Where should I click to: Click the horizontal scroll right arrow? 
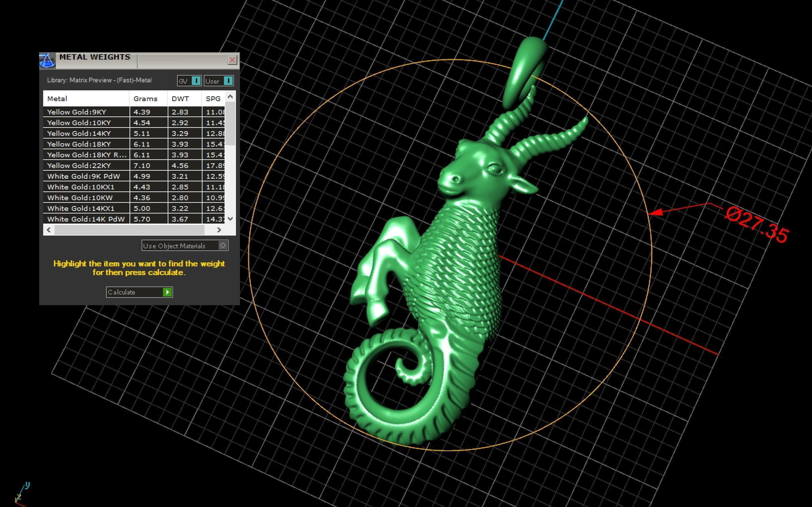click(x=219, y=230)
